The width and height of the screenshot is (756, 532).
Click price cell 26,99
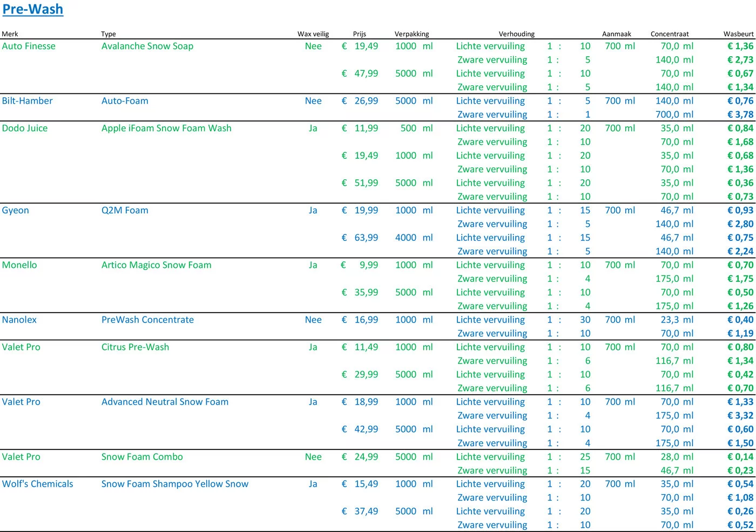click(360, 100)
